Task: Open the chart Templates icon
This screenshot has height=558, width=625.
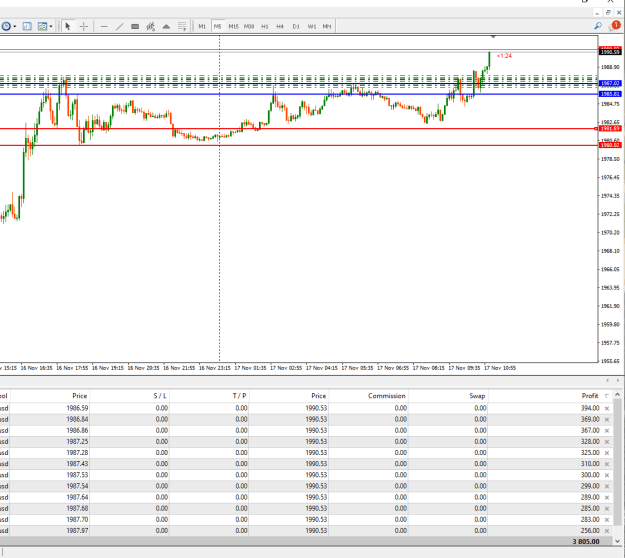Action: click(x=42, y=27)
